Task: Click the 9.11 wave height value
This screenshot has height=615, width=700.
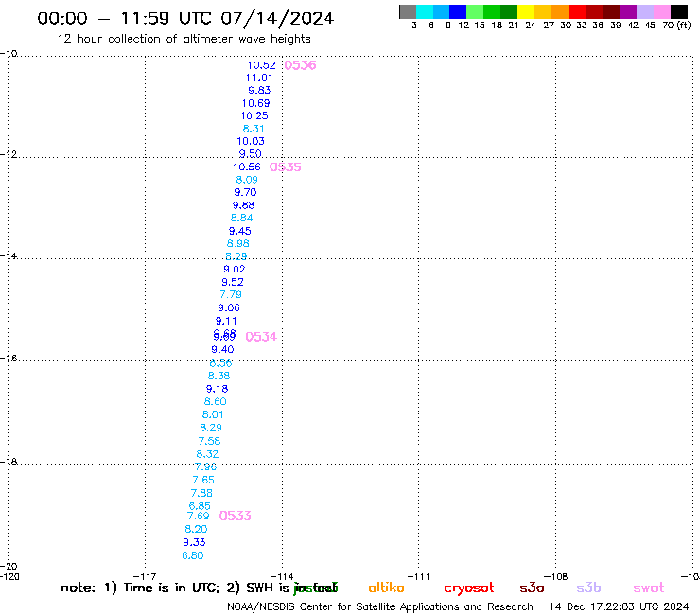Action: pos(226,321)
